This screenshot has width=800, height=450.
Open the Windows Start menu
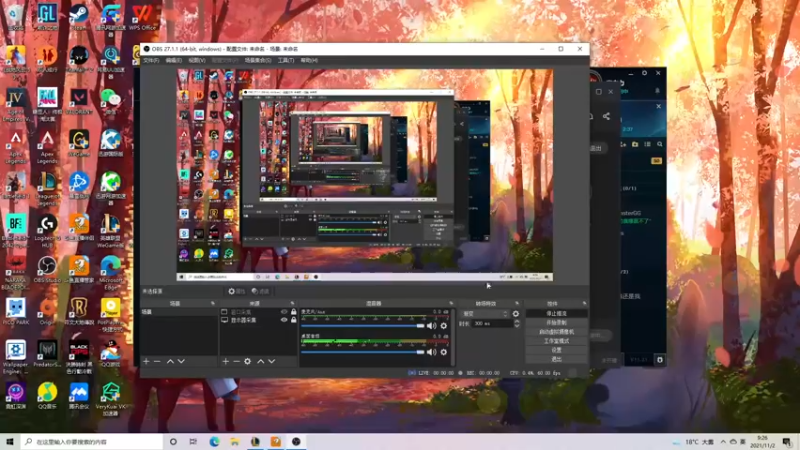tap(10, 441)
